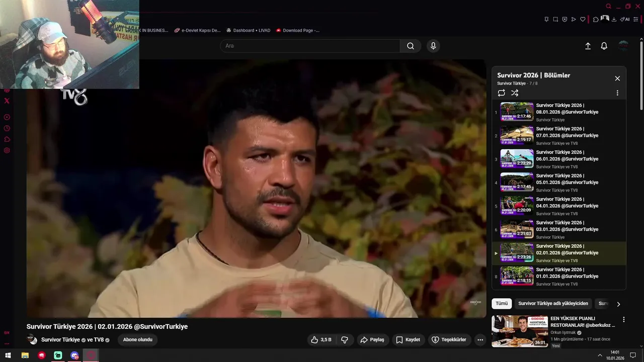Activate voice search microphone
The height and width of the screenshot is (362, 644).
coord(433,46)
